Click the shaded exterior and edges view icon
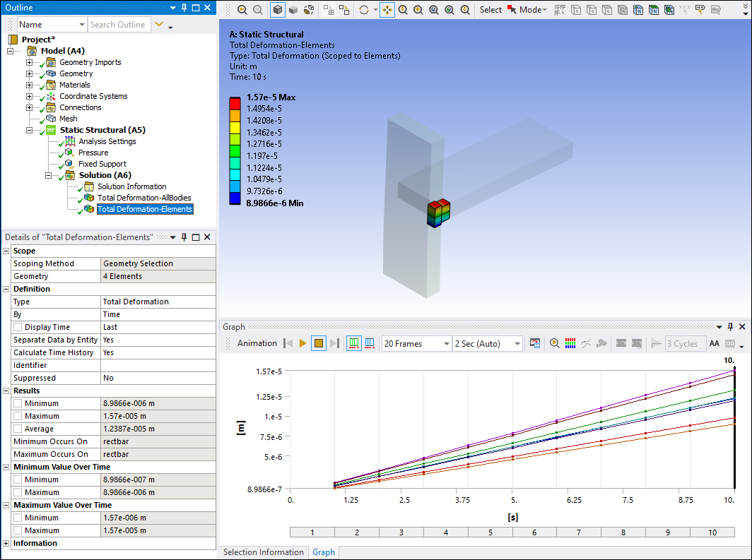The image size is (752, 560). [x=278, y=10]
